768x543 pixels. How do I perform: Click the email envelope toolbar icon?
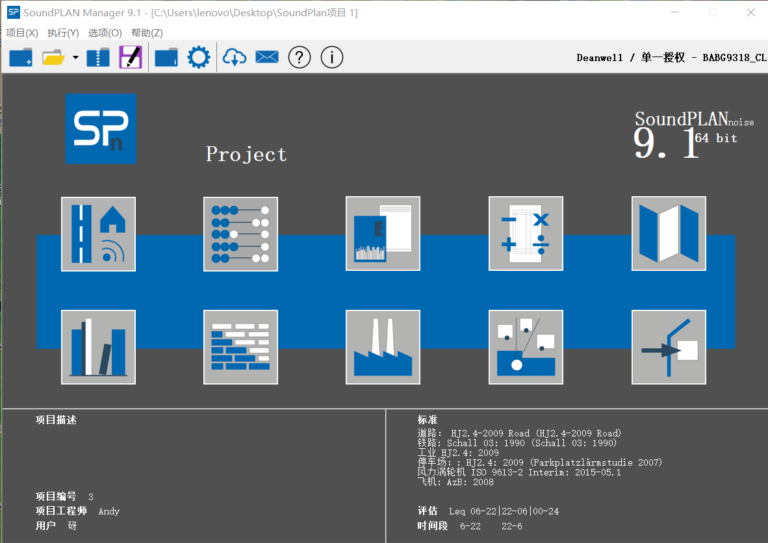coord(267,57)
